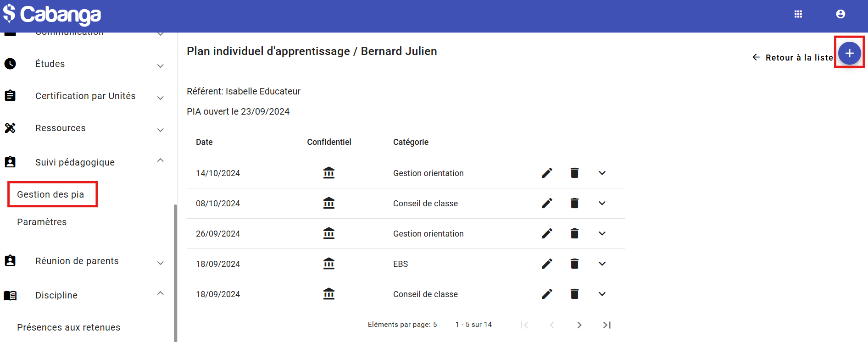Click the Réunion de parents icon
The height and width of the screenshot is (342, 868).
[10, 260]
